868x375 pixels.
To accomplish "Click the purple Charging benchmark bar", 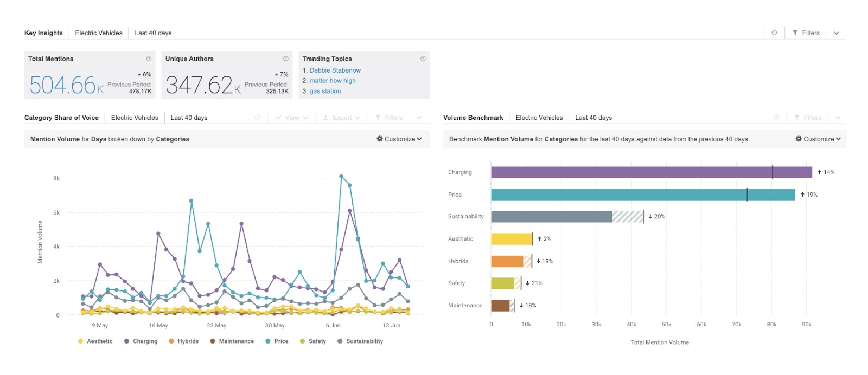I will 651,172.
